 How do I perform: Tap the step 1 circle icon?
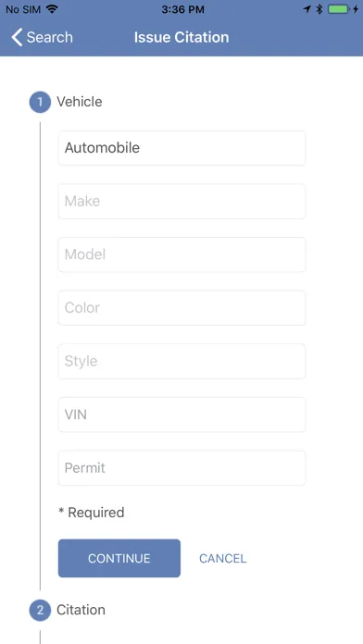(x=40, y=102)
